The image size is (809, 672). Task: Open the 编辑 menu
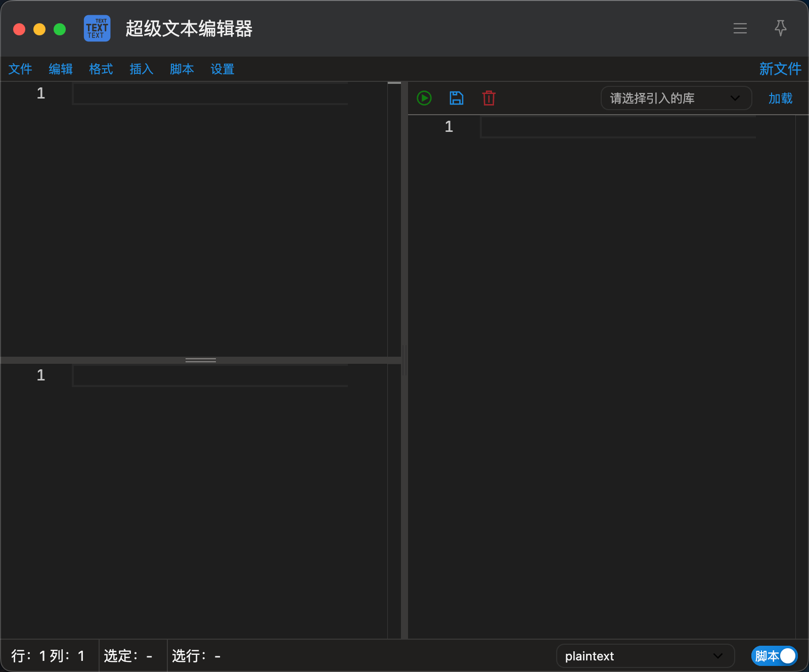(61, 69)
